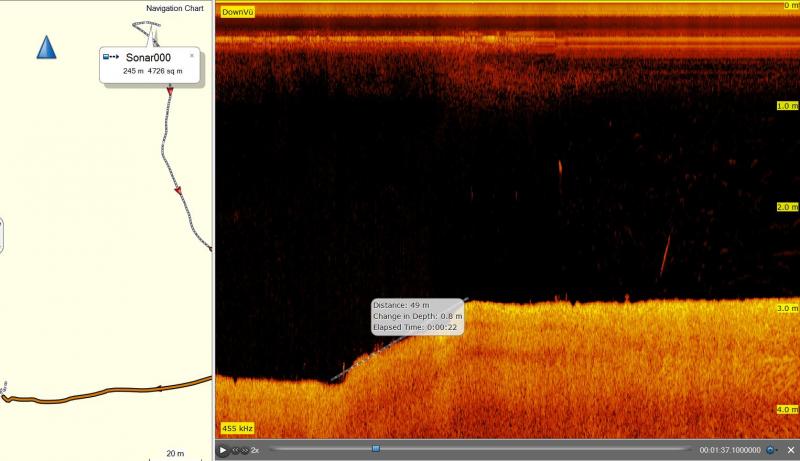Click the lower red direction arrow on track
Screen dimensions: 800x461
pos(179,190)
